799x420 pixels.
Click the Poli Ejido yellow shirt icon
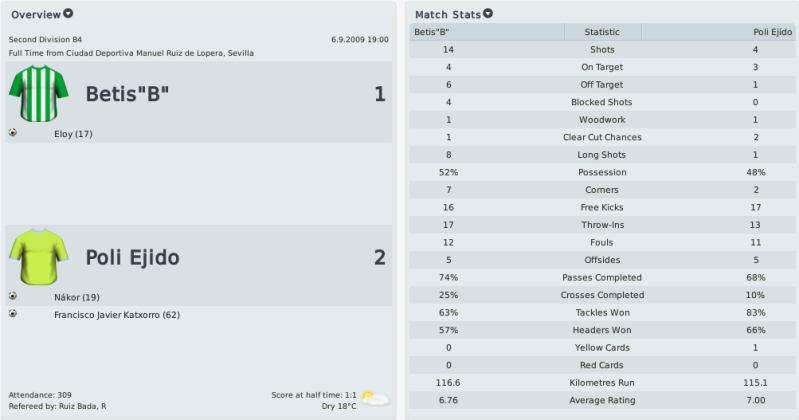coord(39,257)
